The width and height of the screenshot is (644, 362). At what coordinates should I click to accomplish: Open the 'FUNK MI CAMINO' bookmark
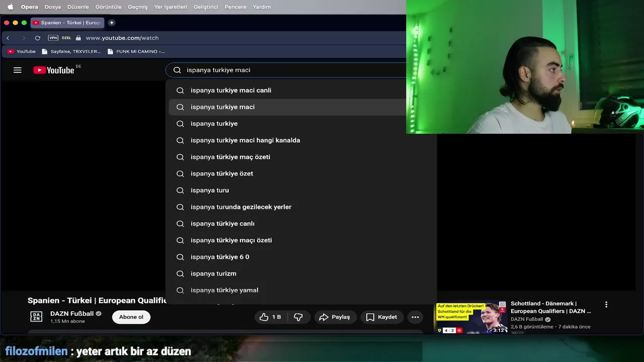pyautogui.click(x=136, y=51)
